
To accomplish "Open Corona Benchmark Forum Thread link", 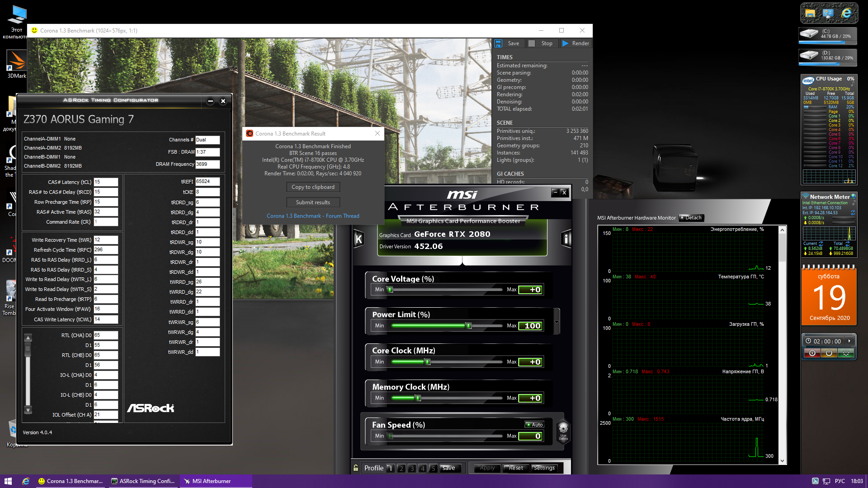I will pos(313,216).
